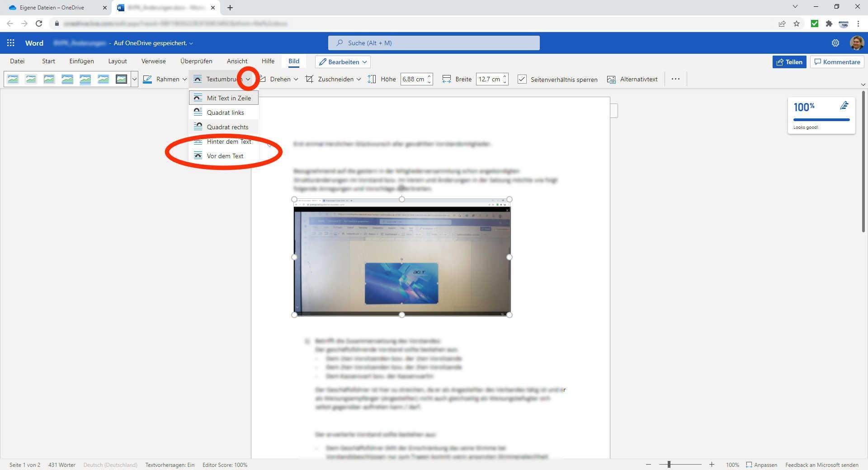868x470 pixels.
Task: Open the account profile picture
Action: pyautogui.click(x=857, y=43)
